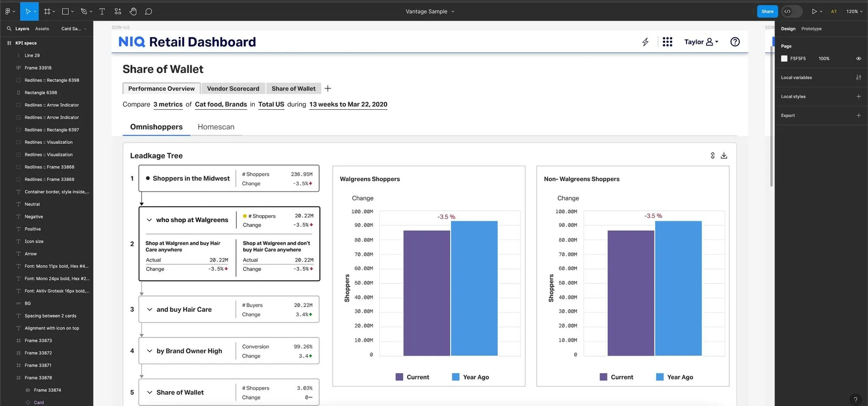This screenshot has width=868, height=406.
Task: Select the Text tool
Action: pyautogui.click(x=102, y=11)
